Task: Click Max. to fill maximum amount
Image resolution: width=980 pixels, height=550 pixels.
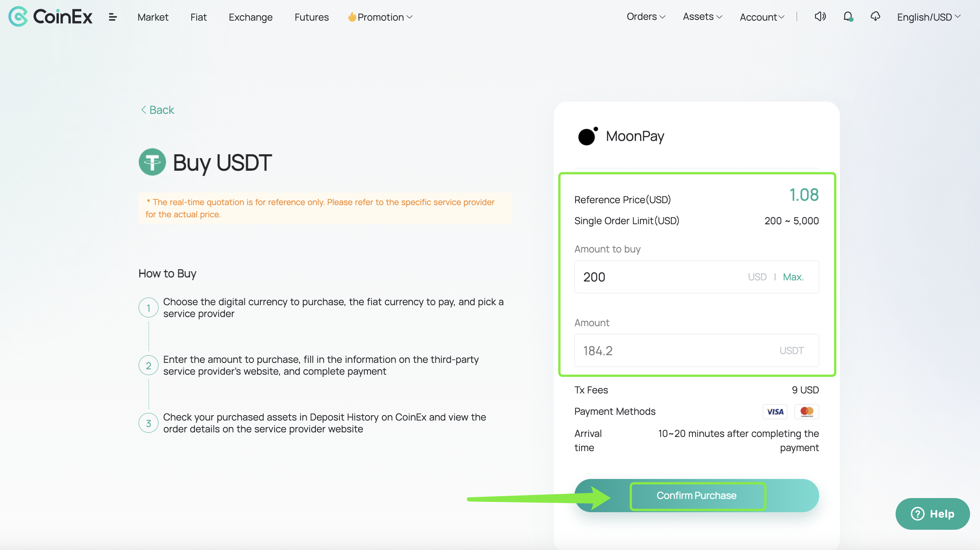Action: tap(793, 277)
